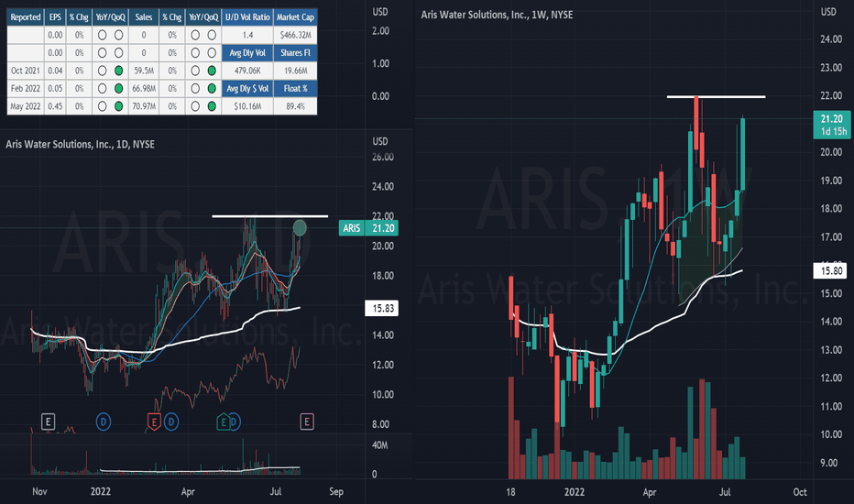Click the empty Sales YoY circle for May 2022
The image size is (854, 504).
tap(195, 106)
